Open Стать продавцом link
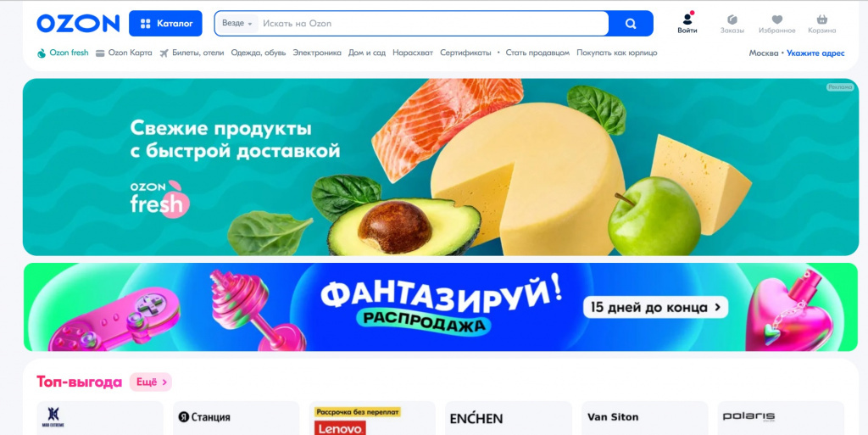Image resolution: width=868 pixels, height=435 pixels. coord(537,53)
